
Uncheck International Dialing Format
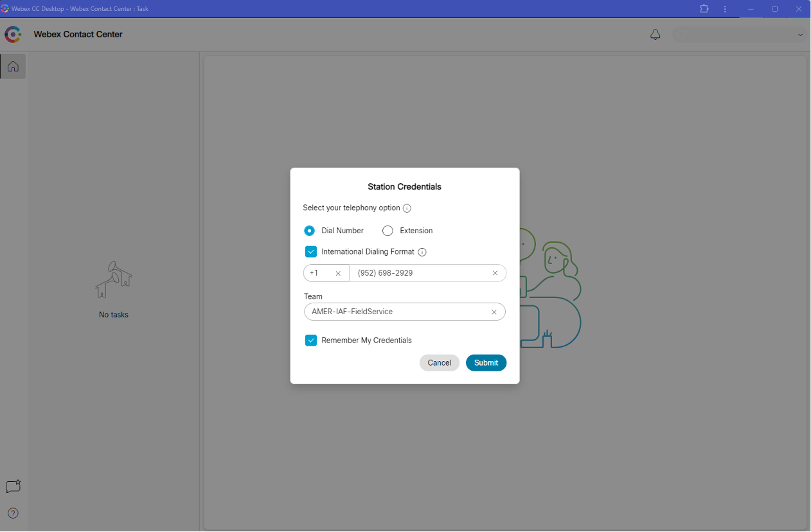point(311,252)
